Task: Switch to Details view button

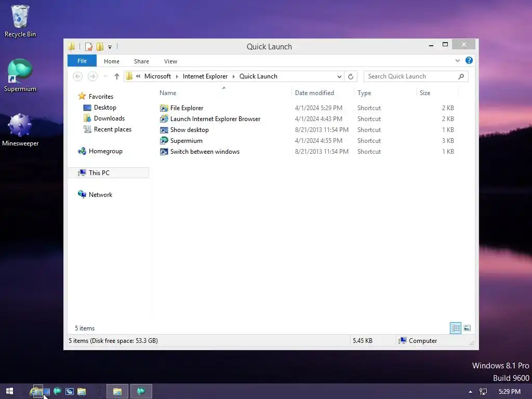Action: pyautogui.click(x=456, y=328)
